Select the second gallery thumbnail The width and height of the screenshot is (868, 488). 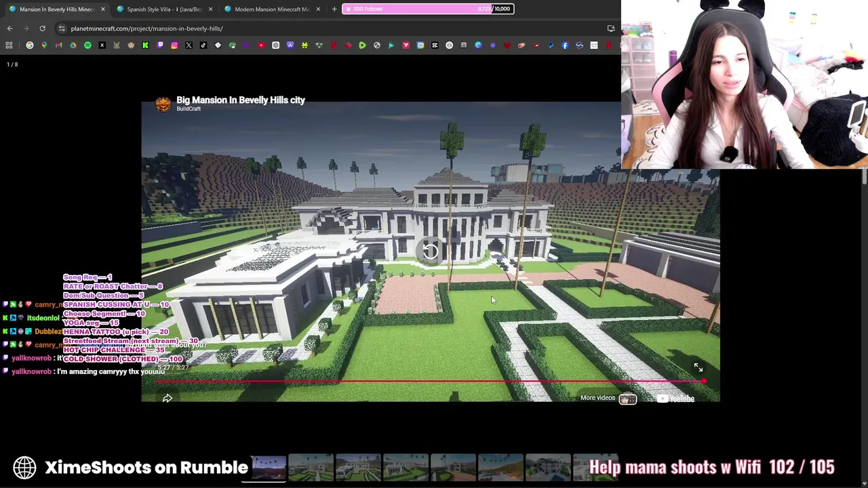pos(311,468)
